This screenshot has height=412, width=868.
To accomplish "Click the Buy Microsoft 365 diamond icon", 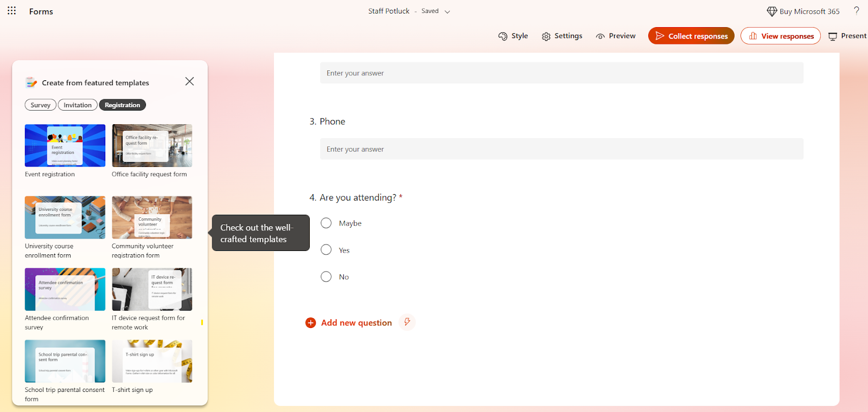I will point(771,11).
